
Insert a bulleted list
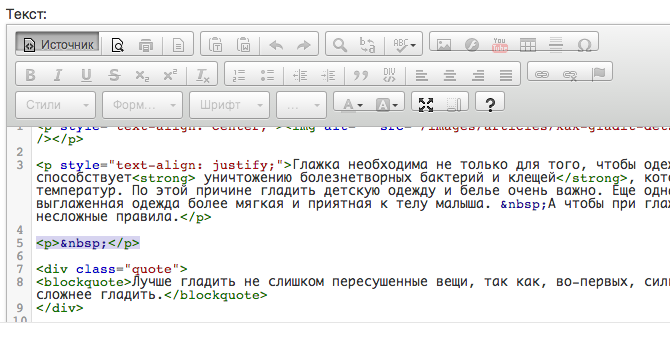(x=267, y=75)
